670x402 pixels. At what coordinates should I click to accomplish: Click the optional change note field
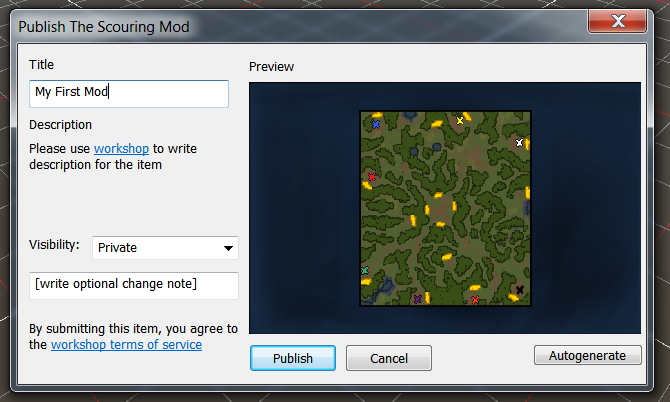click(x=134, y=285)
